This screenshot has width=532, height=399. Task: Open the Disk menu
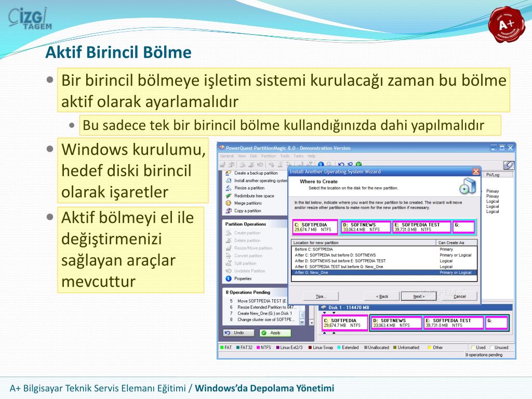[254, 156]
